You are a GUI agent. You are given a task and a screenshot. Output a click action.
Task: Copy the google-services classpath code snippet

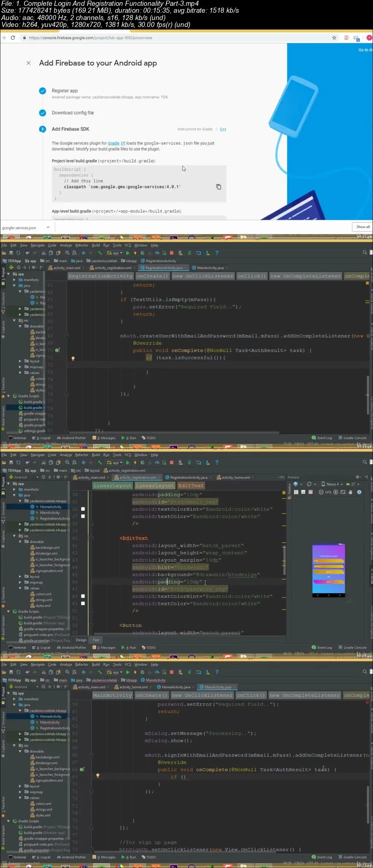(219, 187)
